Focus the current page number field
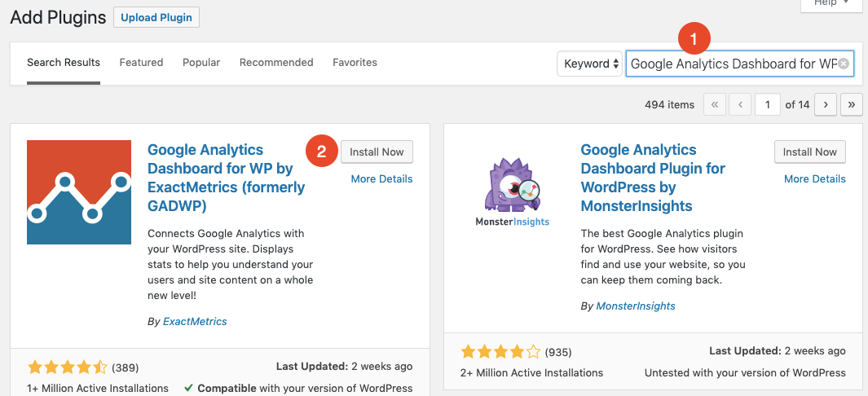This screenshot has width=868, height=396. click(x=767, y=104)
